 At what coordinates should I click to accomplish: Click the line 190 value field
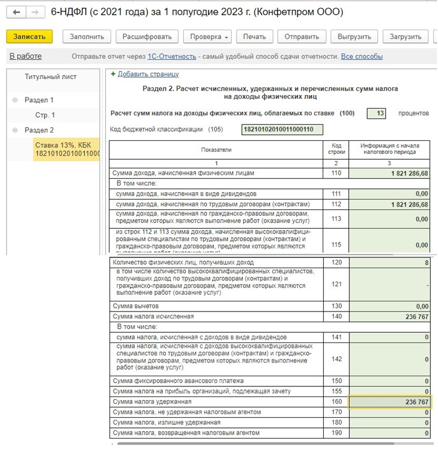(x=389, y=433)
